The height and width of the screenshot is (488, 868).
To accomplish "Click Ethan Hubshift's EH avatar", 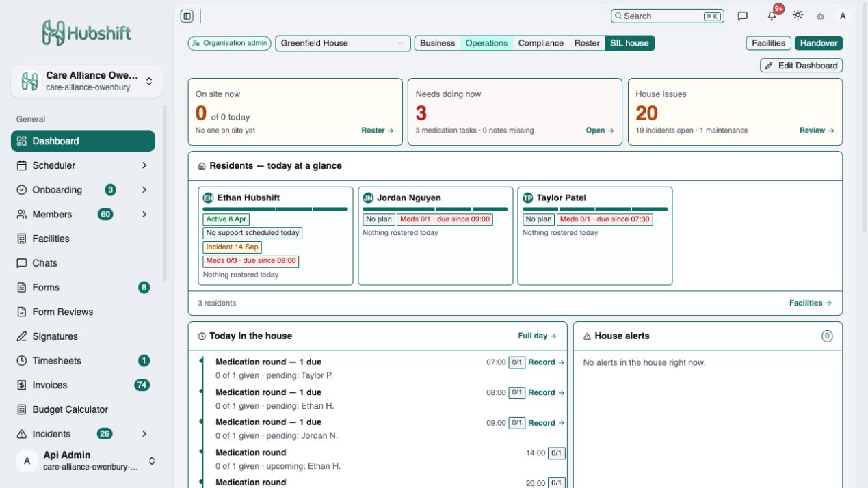I will pyautogui.click(x=208, y=198).
